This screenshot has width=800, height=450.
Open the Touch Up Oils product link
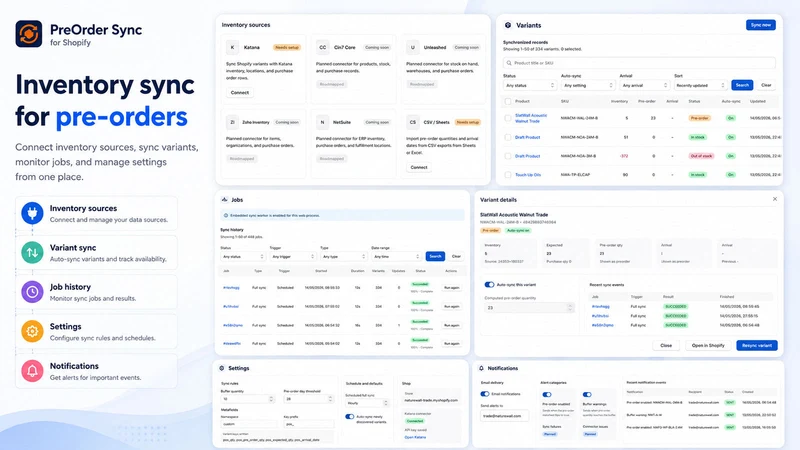click(x=528, y=174)
